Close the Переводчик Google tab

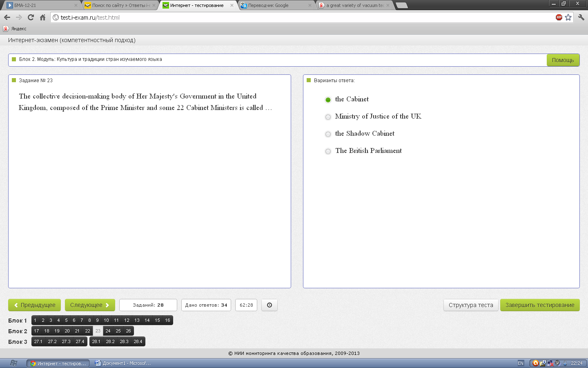pyautogui.click(x=310, y=5)
